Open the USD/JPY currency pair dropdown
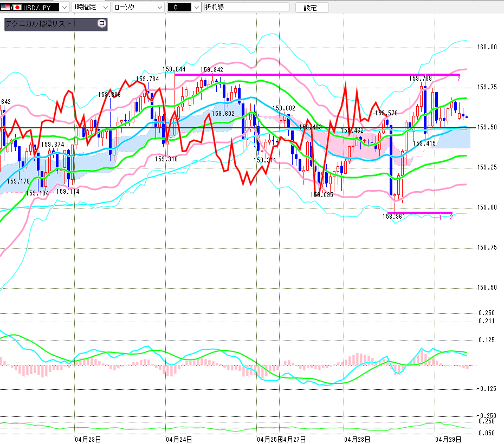This screenshot has width=504, height=444. [64, 7]
